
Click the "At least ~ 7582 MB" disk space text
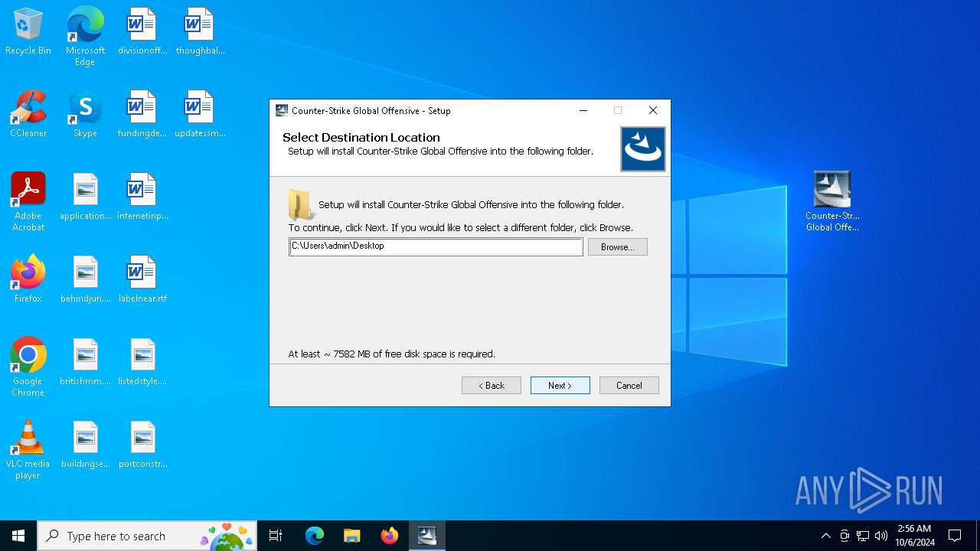pos(391,354)
